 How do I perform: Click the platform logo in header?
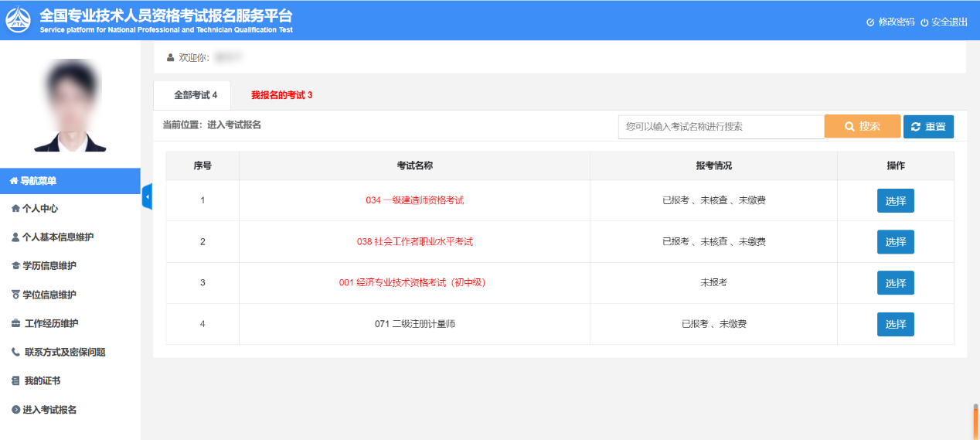(18, 20)
